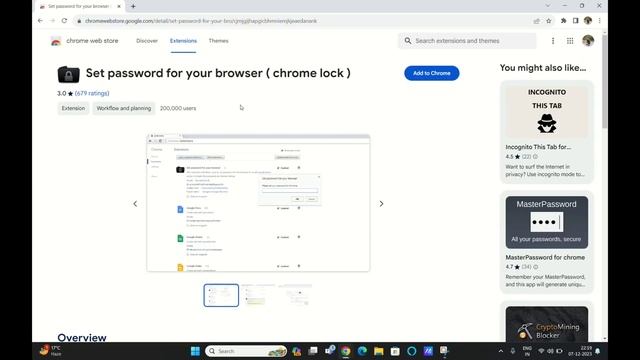Click the large extension screenshot preview

258,203
